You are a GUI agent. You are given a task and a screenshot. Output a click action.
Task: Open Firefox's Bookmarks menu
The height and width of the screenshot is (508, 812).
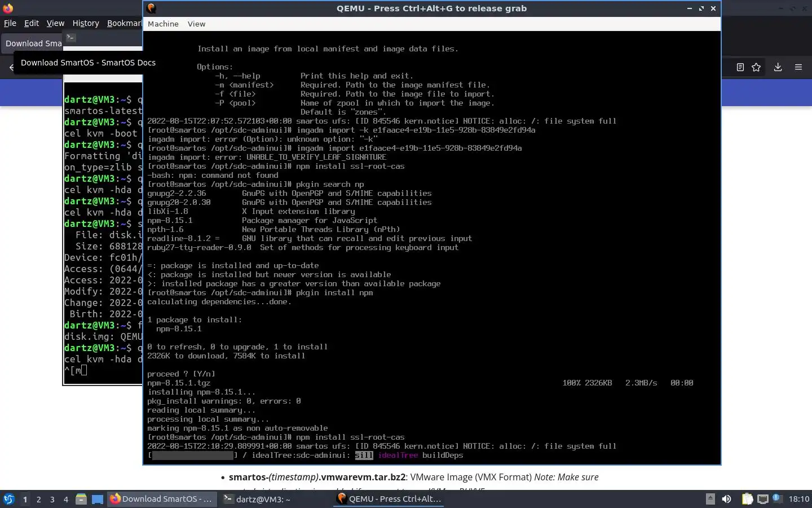pos(124,23)
